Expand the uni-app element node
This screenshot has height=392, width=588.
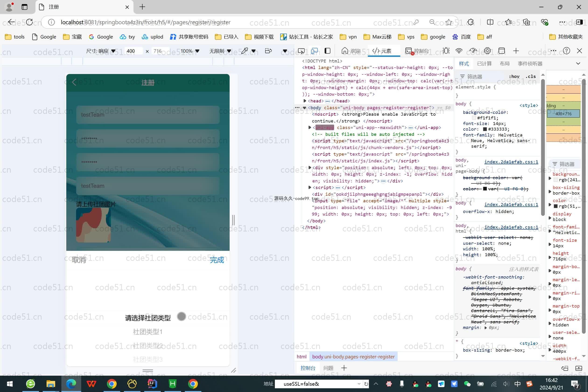[x=310, y=127]
